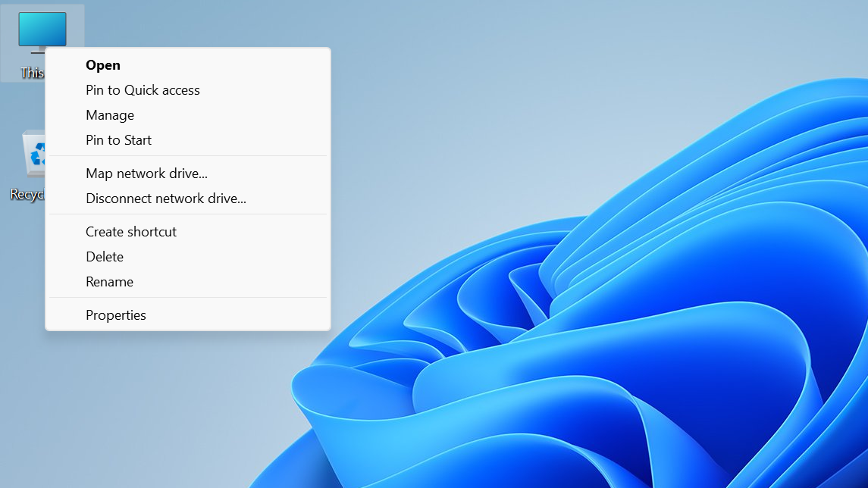Click separator line below Pin to Start

pos(188,156)
